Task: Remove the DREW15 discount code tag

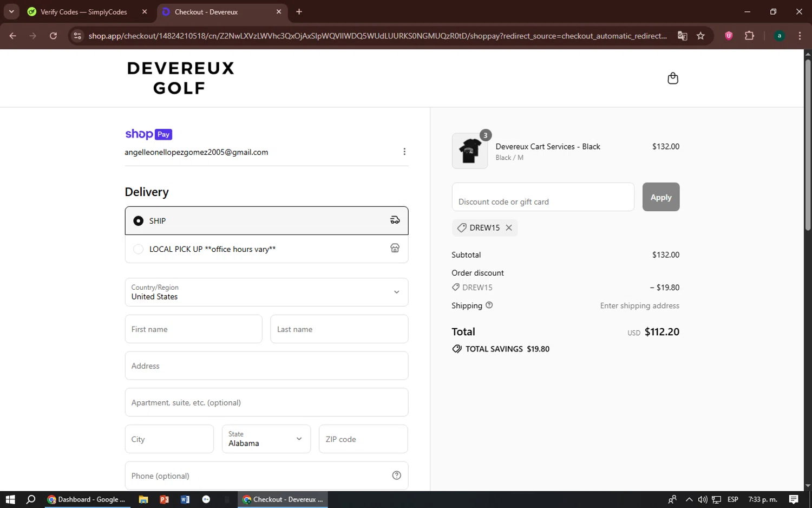Action: [x=509, y=228]
